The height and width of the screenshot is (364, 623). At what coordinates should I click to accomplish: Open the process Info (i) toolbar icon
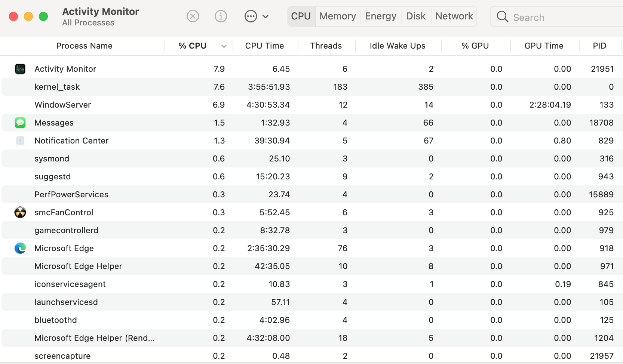[221, 16]
